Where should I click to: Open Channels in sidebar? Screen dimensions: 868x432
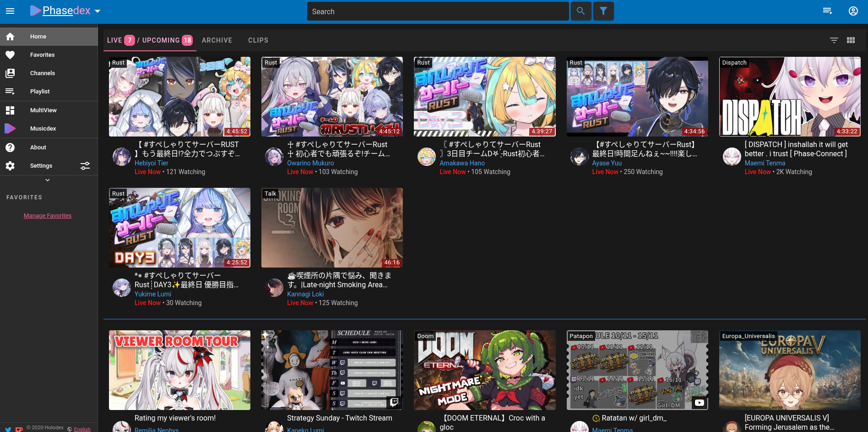coord(49,73)
